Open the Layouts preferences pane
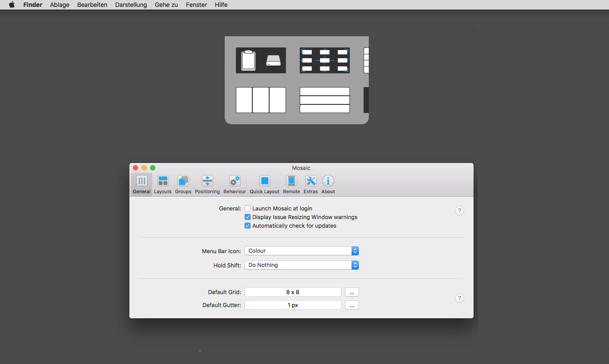Viewport: 609px width, 364px height. pyautogui.click(x=163, y=185)
